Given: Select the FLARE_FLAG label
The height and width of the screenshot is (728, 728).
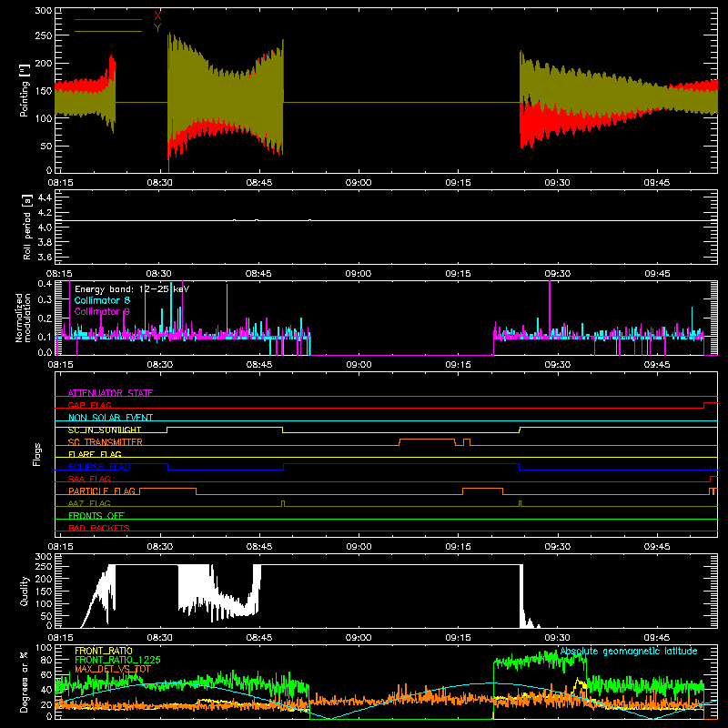Looking at the screenshot, I should click(95, 454).
